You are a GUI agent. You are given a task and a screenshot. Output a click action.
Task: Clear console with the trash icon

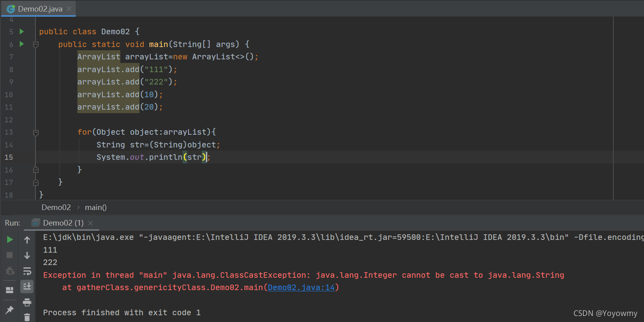point(27,318)
